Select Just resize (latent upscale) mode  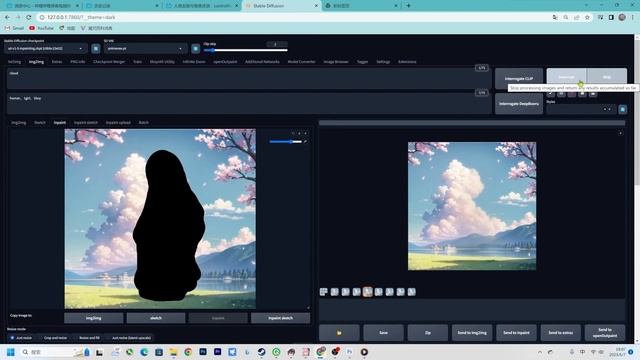point(129,338)
